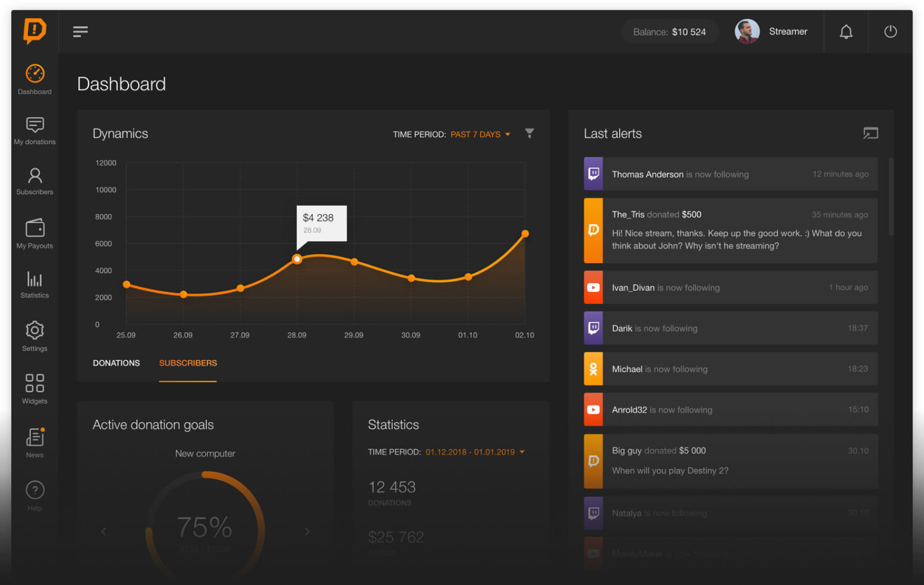Switch to the Donations tab
924x585 pixels.
click(x=117, y=363)
